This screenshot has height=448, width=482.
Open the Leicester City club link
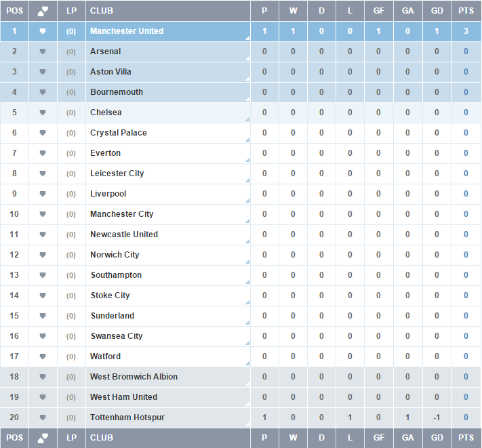coord(117,174)
